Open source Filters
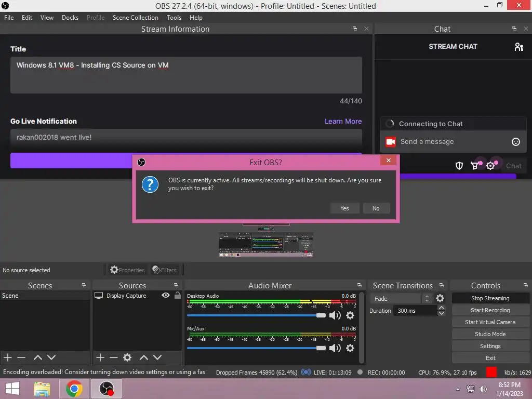The image size is (532, 399). pos(165,270)
